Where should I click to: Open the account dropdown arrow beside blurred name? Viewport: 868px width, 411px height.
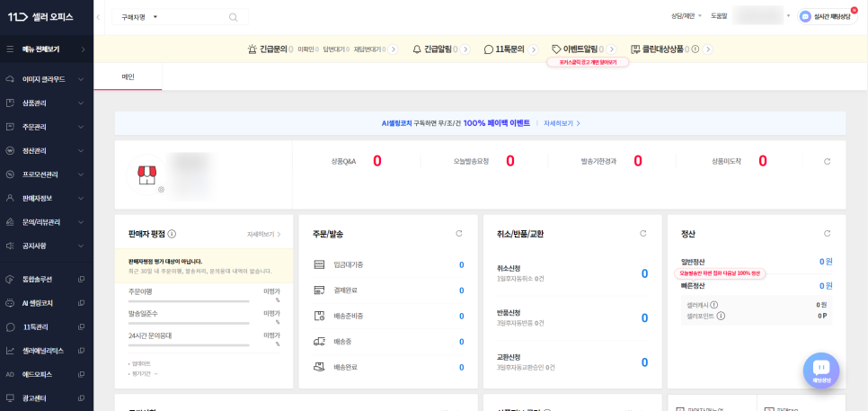(788, 15)
